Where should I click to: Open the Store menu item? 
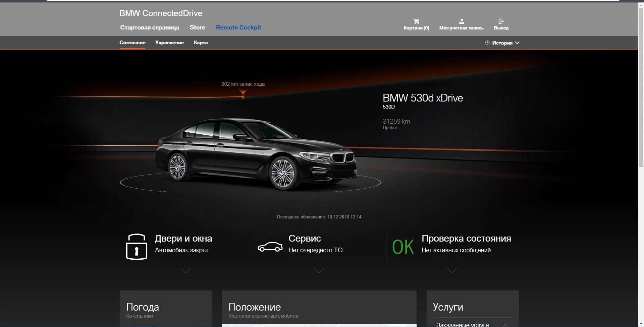(197, 27)
